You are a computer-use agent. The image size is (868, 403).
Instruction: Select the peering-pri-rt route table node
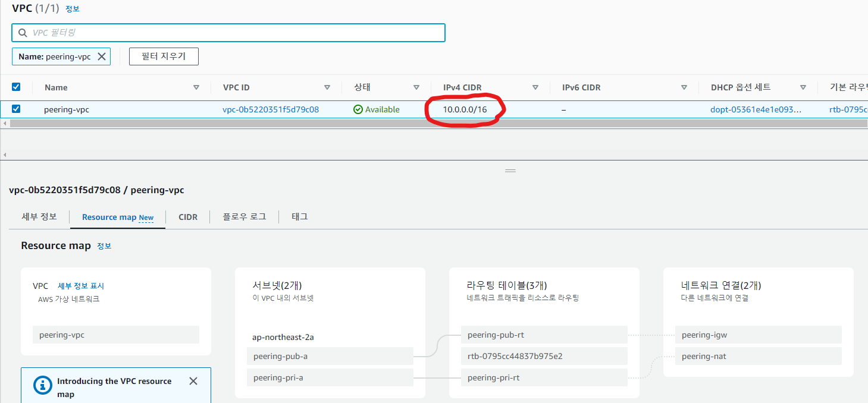[544, 377]
